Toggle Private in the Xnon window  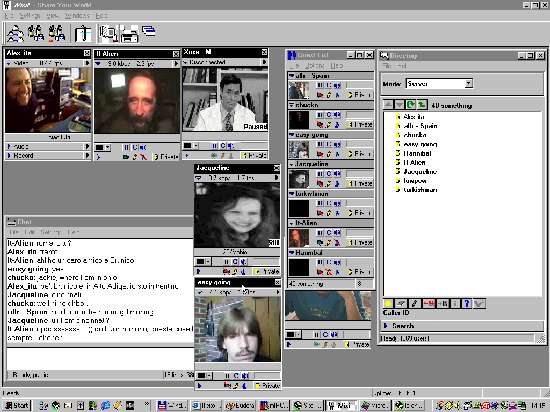pyautogui.click(x=255, y=155)
